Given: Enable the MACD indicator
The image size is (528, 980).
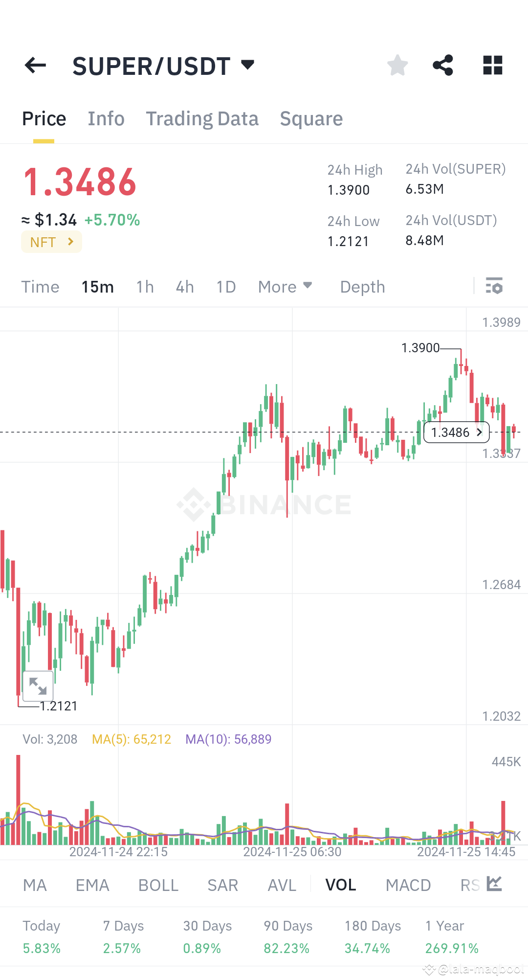Looking at the screenshot, I should [x=408, y=885].
